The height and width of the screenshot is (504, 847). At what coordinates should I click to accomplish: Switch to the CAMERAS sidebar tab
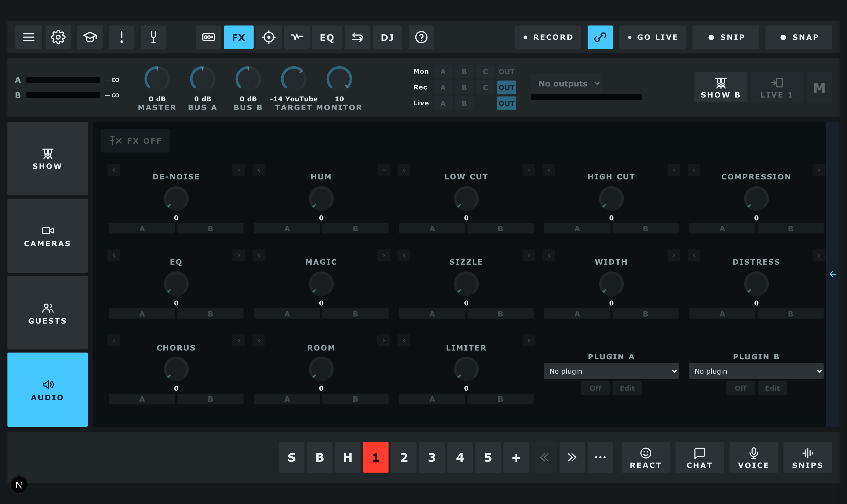[48, 236]
